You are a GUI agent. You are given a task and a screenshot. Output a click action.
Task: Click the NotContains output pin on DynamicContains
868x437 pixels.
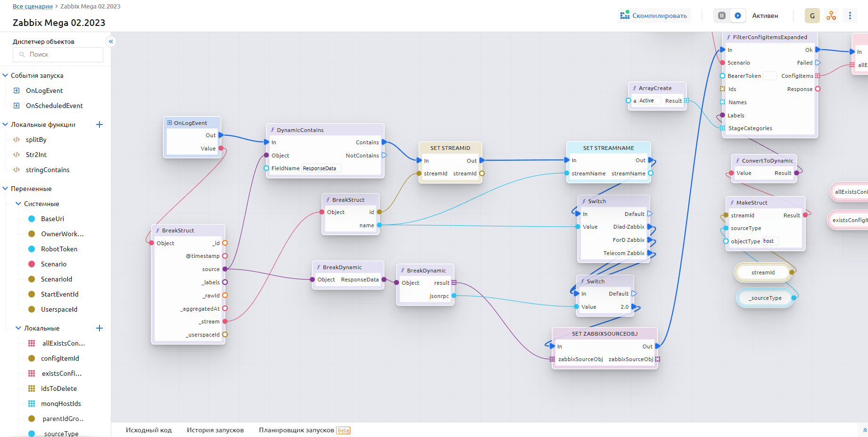(x=384, y=155)
